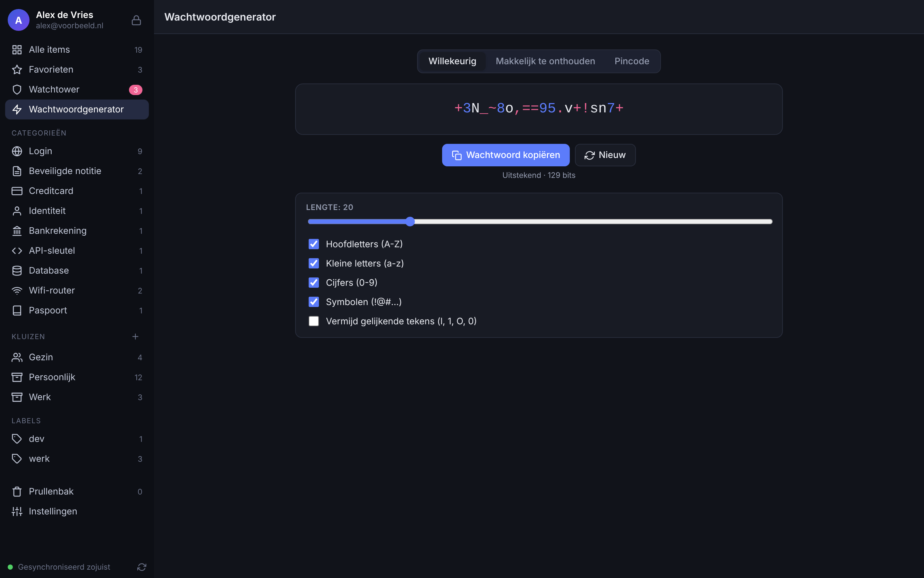Click Watchtower pink badge count
This screenshot has height=578, width=924.
[135, 90]
